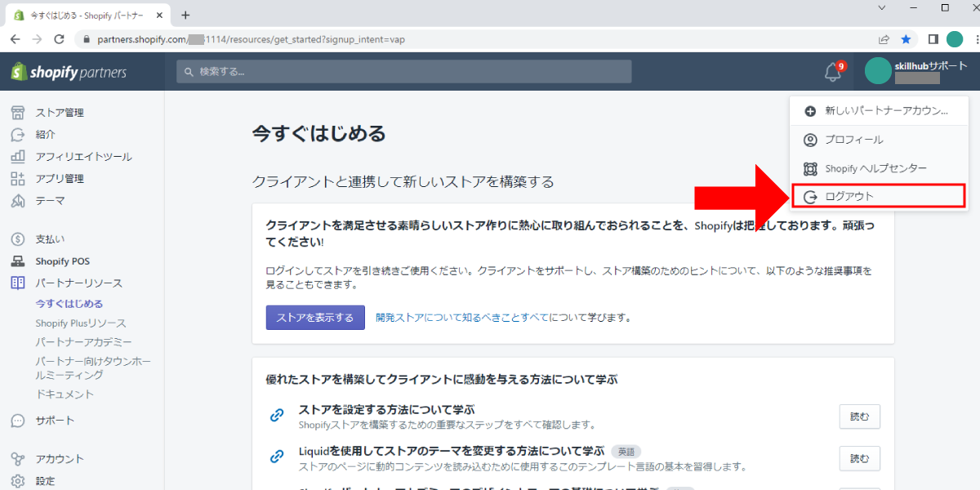Click Chrome profile avatar in toolbar
Screen dimensions: 980x490
point(955,38)
